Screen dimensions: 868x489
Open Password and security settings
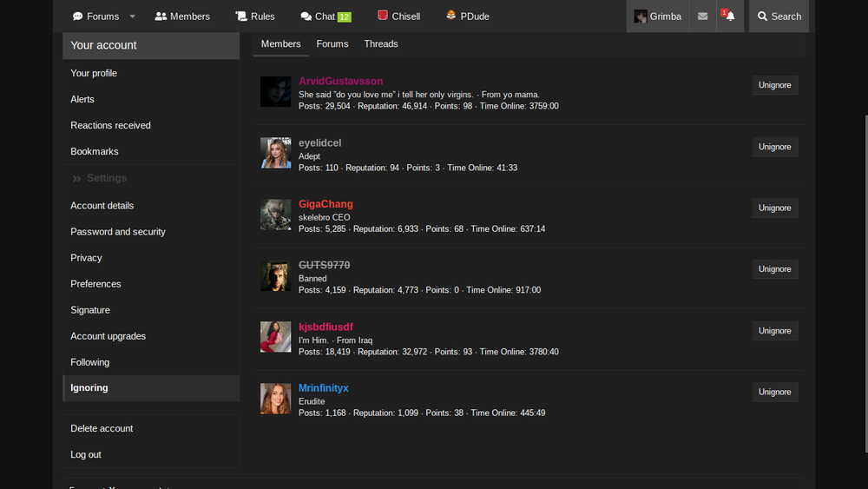point(151,232)
